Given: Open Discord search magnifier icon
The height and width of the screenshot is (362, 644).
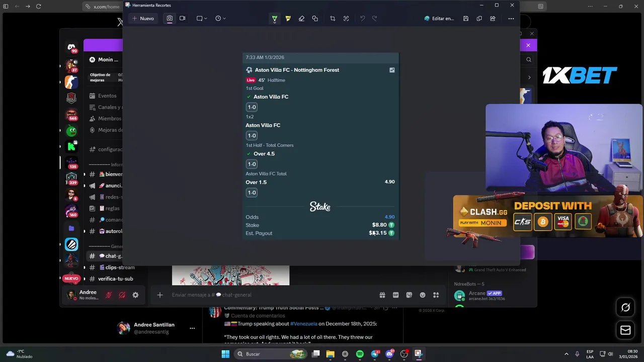Looking at the screenshot, I should point(528,59).
